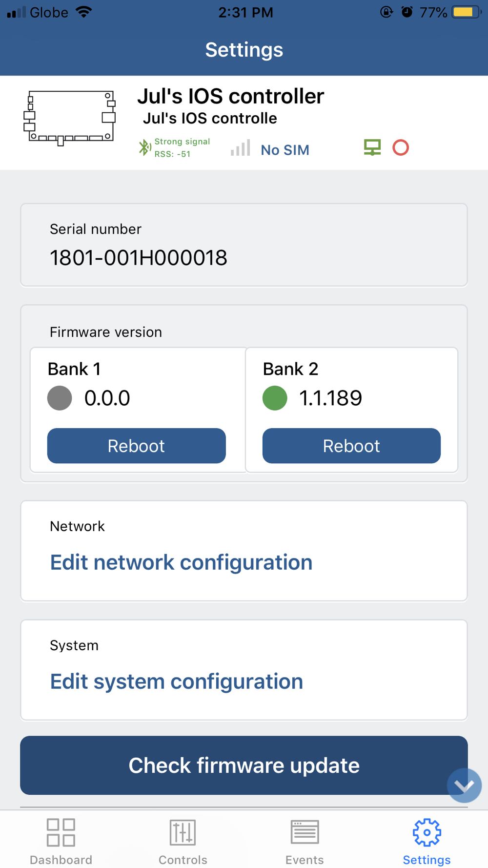
Task: Tap the alarm clock status icon
Action: [x=407, y=12]
